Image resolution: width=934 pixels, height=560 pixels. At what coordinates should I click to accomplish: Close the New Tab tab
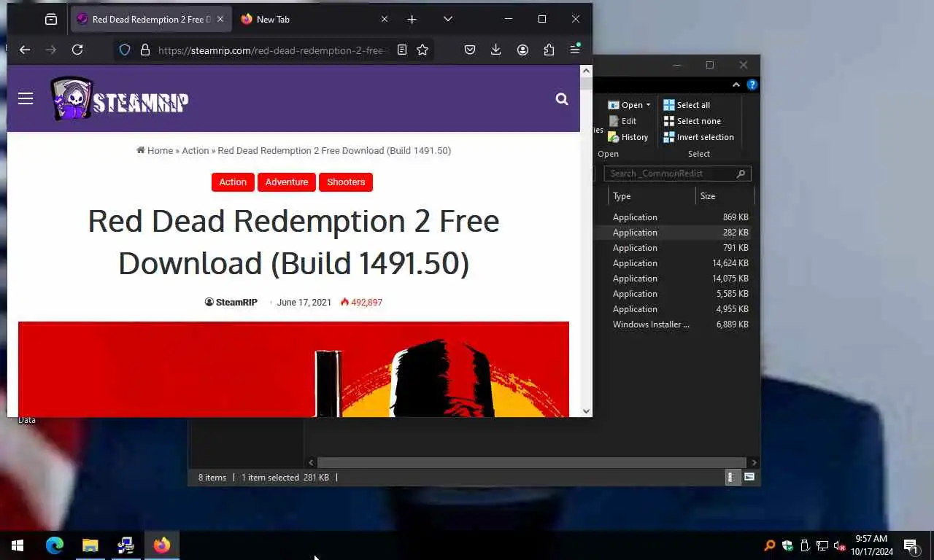click(x=385, y=20)
